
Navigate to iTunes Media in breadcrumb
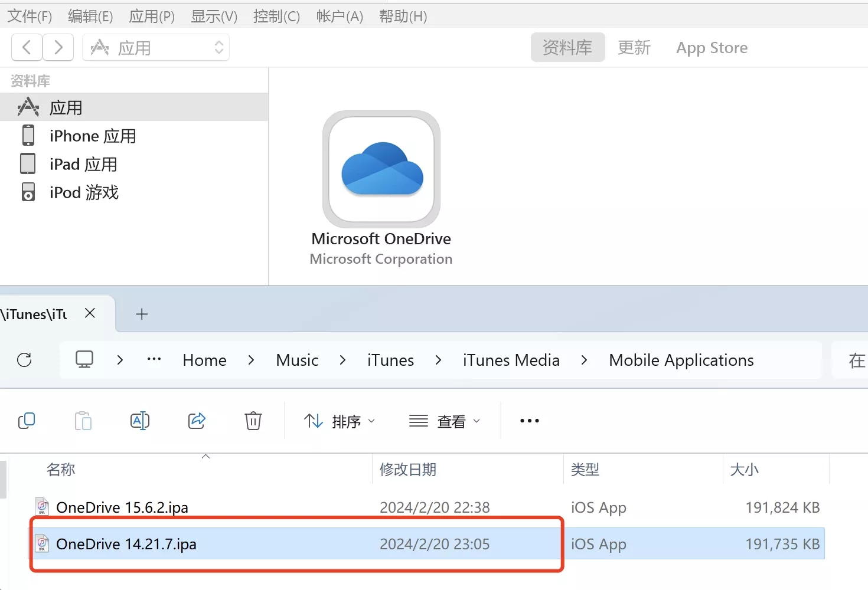pos(511,360)
